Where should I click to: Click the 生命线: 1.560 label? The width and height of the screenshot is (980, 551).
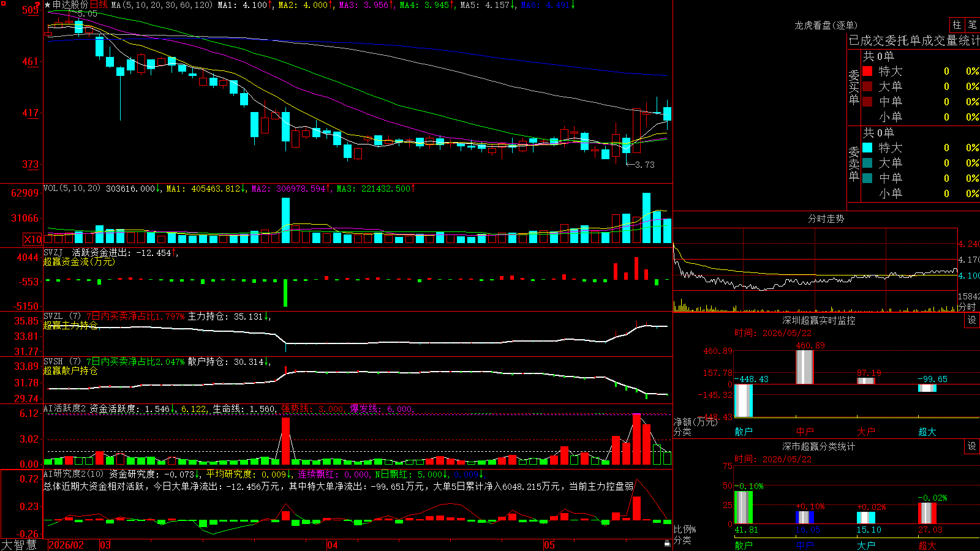click(x=244, y=408)
